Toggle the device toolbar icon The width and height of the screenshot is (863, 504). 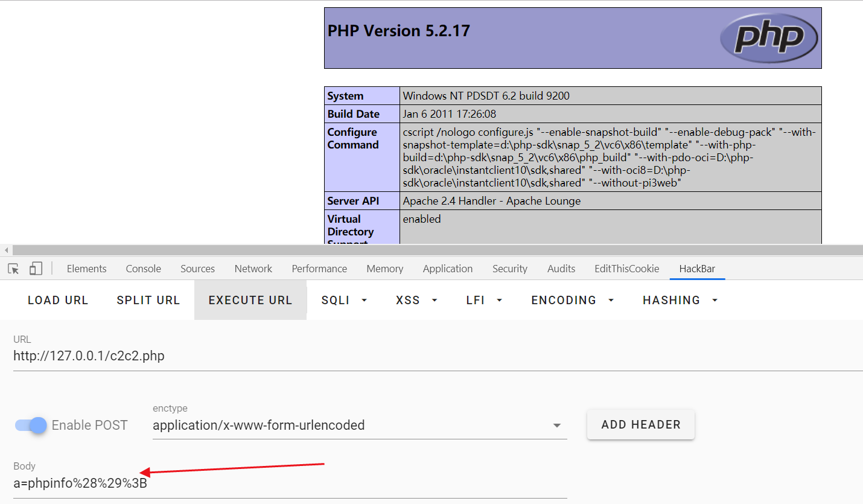(36, 269)
